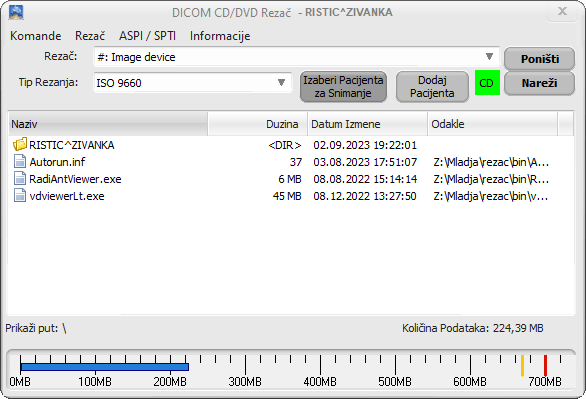Viewport: 586px width, 399px height.
Task: Click the Autorun.inf file icon
Action: point(20,161)
